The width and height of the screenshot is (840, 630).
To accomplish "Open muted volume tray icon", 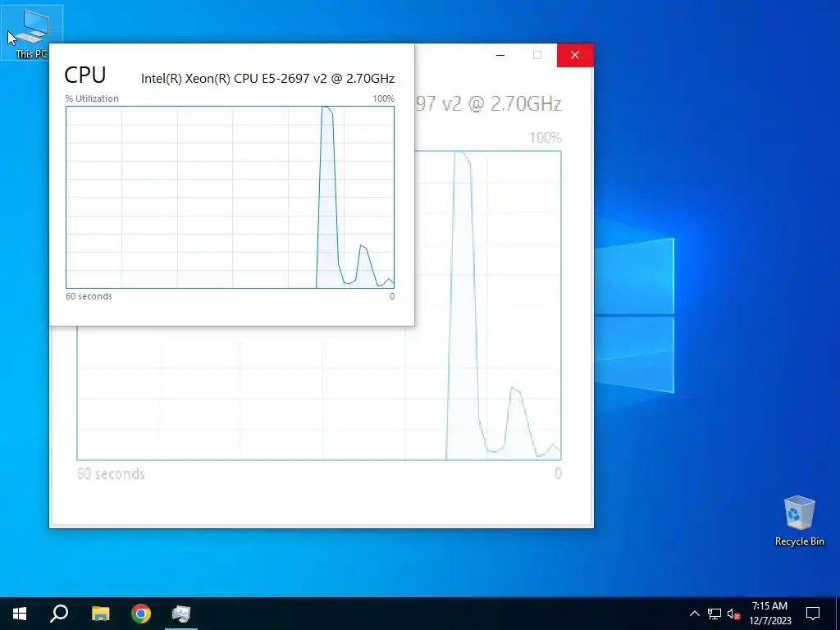I will (x=734, y=614).
